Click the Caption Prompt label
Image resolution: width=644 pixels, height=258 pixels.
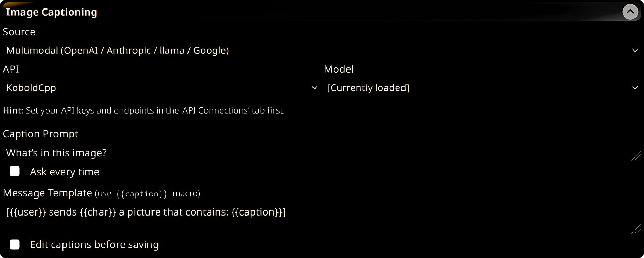coord(40,134)
